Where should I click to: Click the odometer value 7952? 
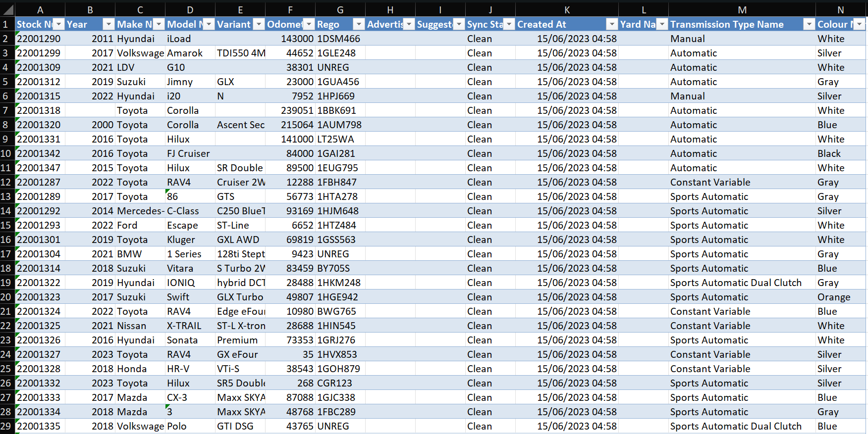tap(290, 96)
